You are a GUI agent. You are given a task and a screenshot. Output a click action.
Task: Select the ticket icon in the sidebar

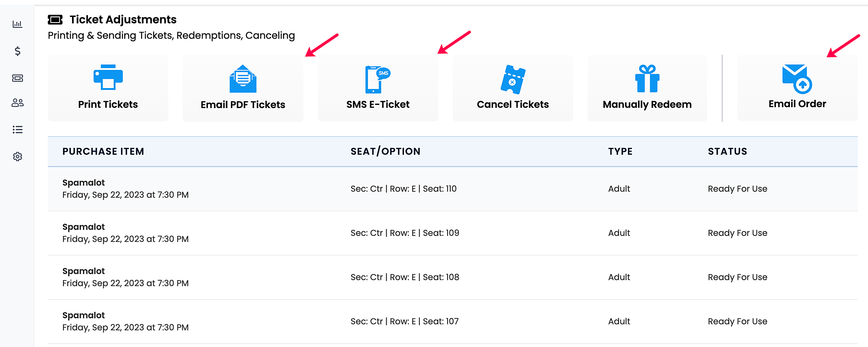click(17, 78)
